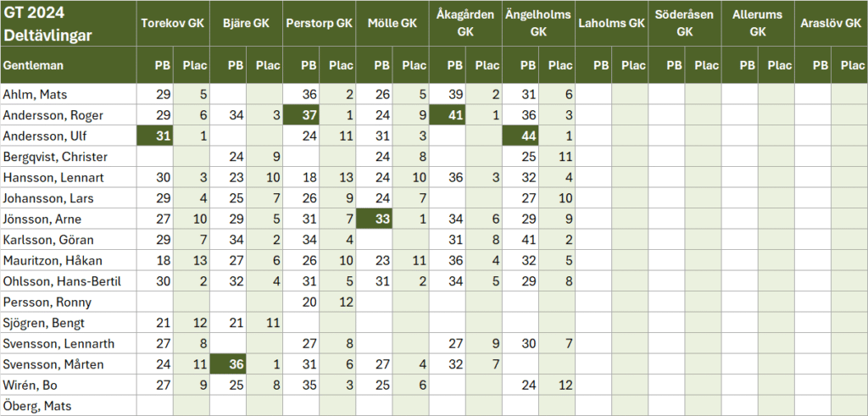This screenshot has height=416, width=868.
Task: Select highlighted score 33 for Jönsson, Arne
Action: click(374, 219)
